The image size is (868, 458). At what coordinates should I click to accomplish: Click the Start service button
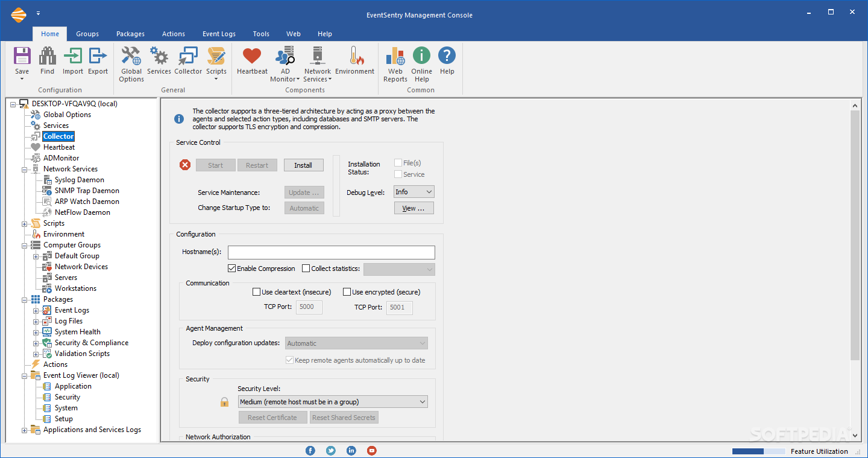[215, 165]
